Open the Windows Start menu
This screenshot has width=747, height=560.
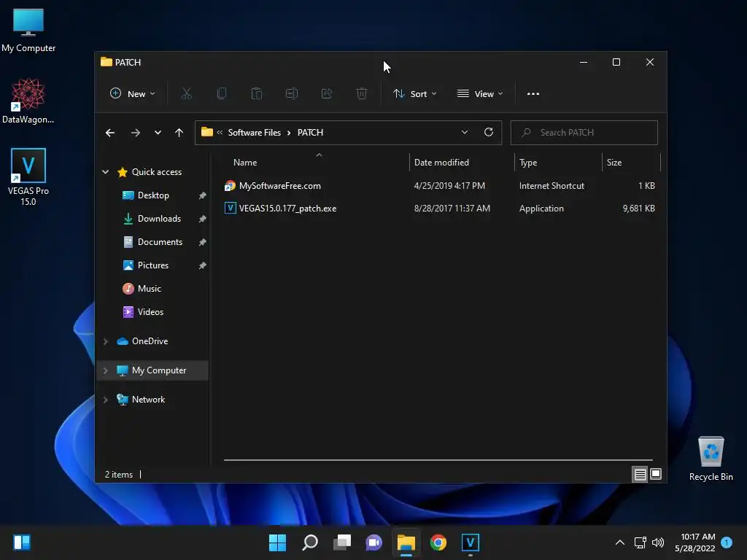(x=277, y=542)
